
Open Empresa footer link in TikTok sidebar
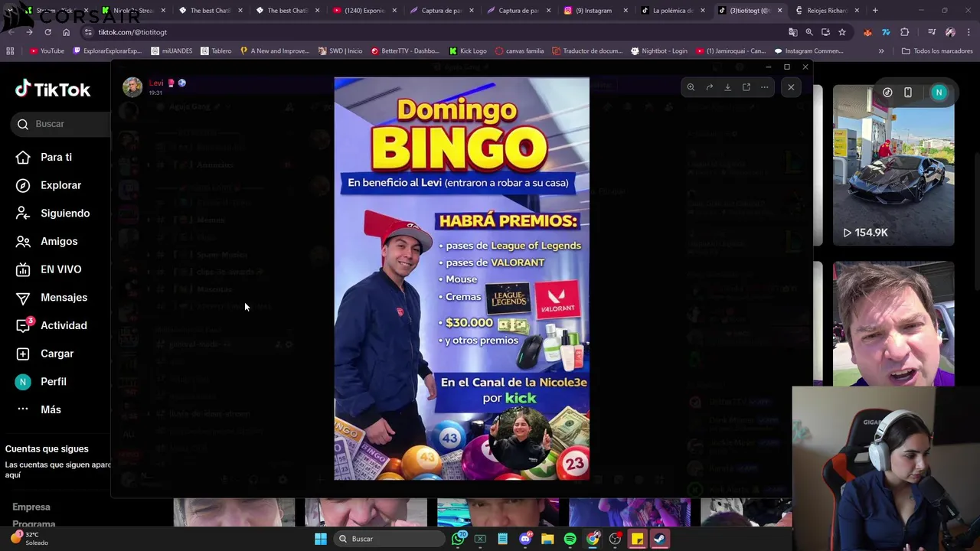click(x=31, y=507)
